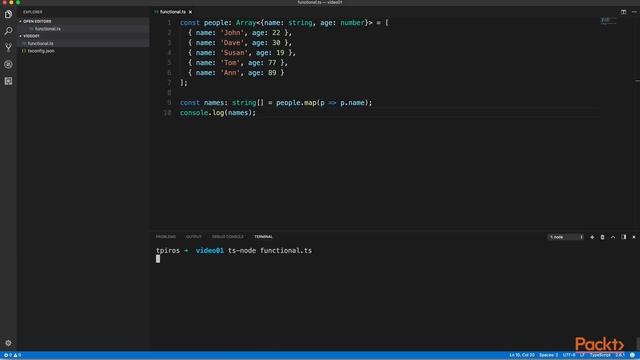Change file encoding via UTF-8

(x=569, y=355)
